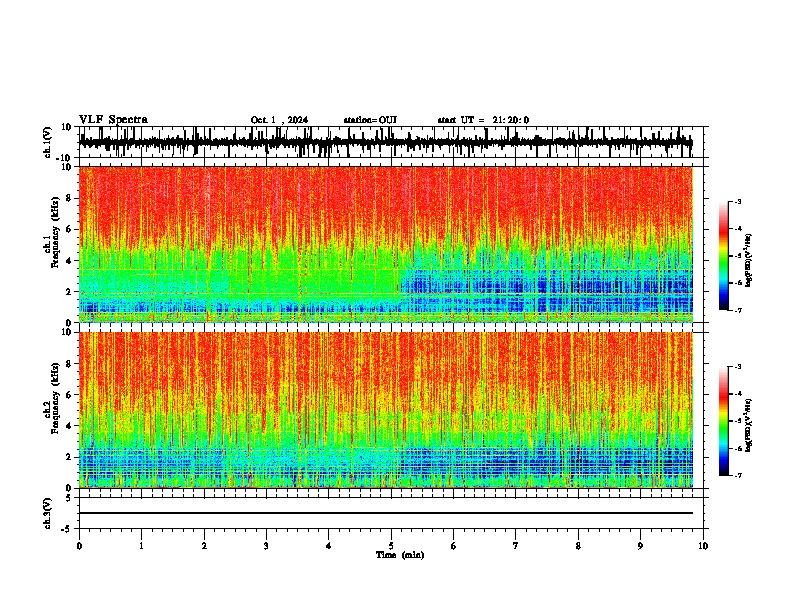Click the '-7' label on ch.1 color scale
792x612 pixels.
pyautogui.click(x=738, y=310)
